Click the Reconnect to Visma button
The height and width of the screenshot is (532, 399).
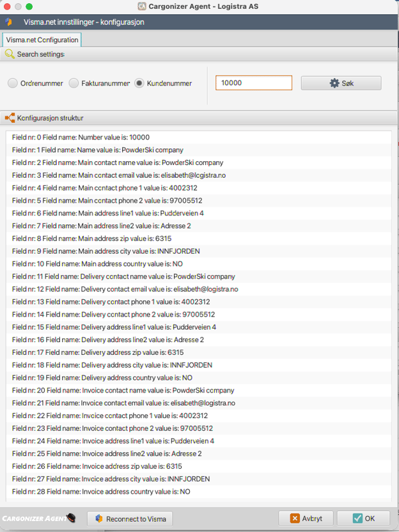(130, 519)
